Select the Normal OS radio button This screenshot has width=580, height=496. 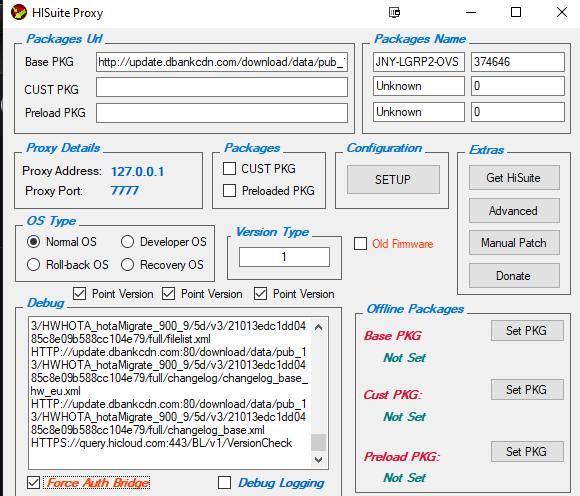33,242
